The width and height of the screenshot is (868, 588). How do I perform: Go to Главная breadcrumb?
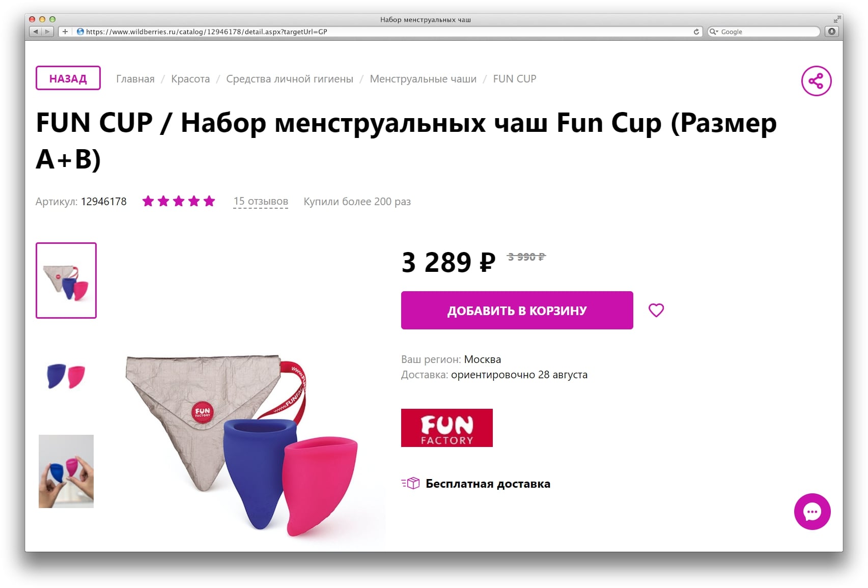click(135, 79)
